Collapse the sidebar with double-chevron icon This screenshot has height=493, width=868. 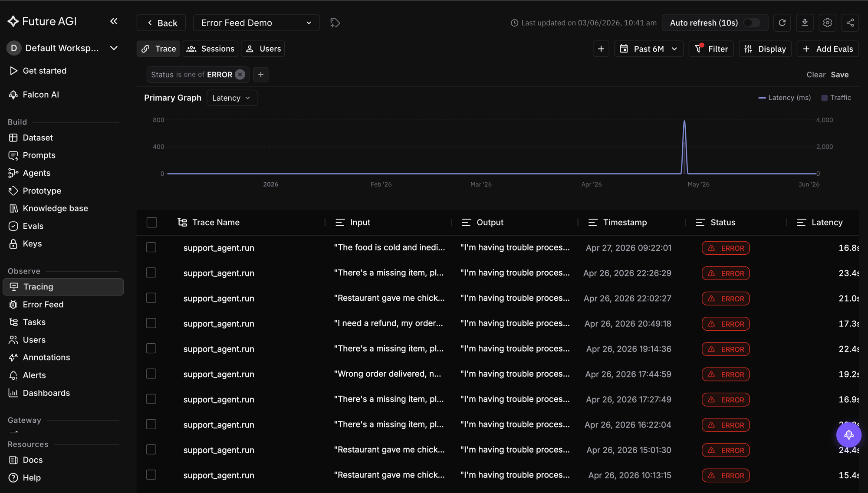pyautogui.click(x=114, y=21)
